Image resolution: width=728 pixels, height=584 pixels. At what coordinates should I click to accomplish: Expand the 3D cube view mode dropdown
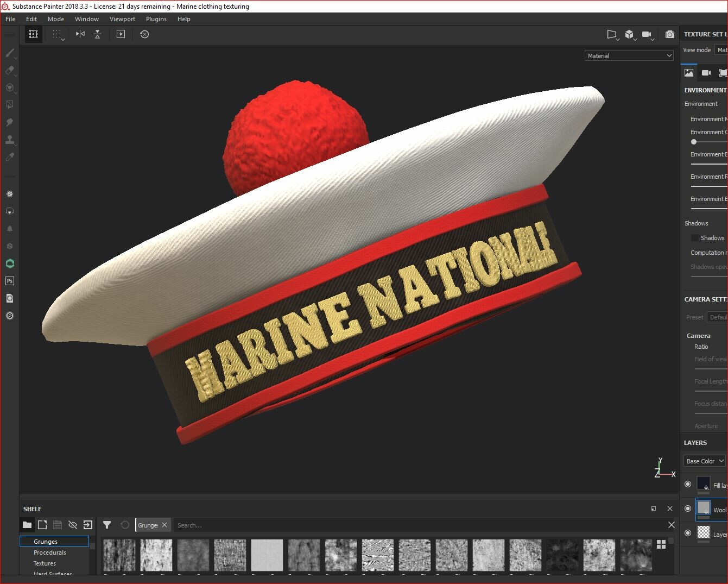(x=630, y=35)
